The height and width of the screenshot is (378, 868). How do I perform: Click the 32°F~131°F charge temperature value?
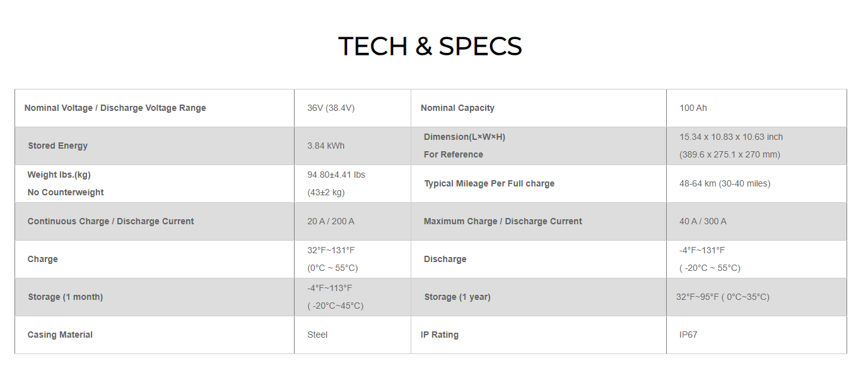coord(331,250)
